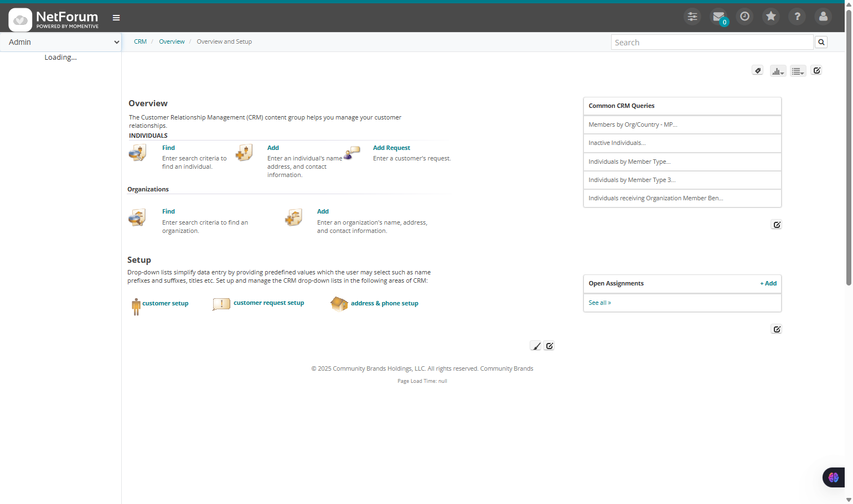853x504 pixels.
Task: Open customer request setup link
Action: [269, 303]
